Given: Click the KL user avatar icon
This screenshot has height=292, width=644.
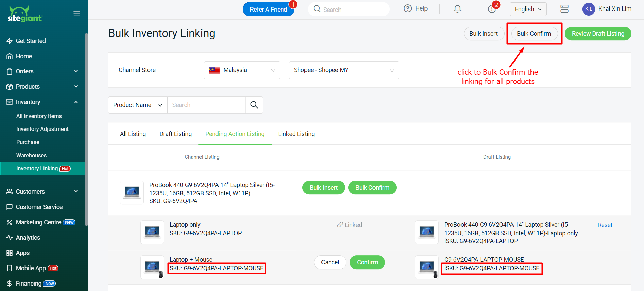Looking at the screenshot, I should click(x=589, y=9).
